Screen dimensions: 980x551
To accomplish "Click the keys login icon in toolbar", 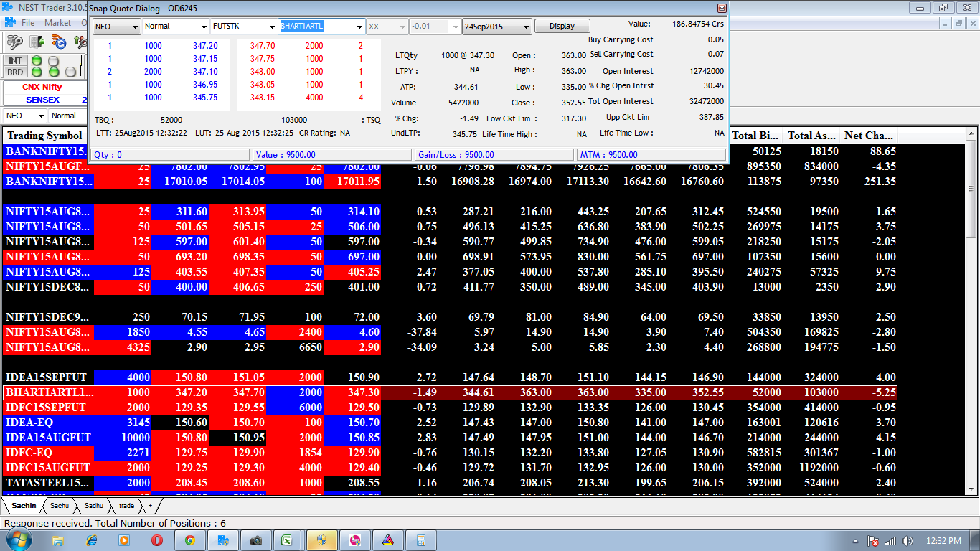I will (x=14, y=42).
